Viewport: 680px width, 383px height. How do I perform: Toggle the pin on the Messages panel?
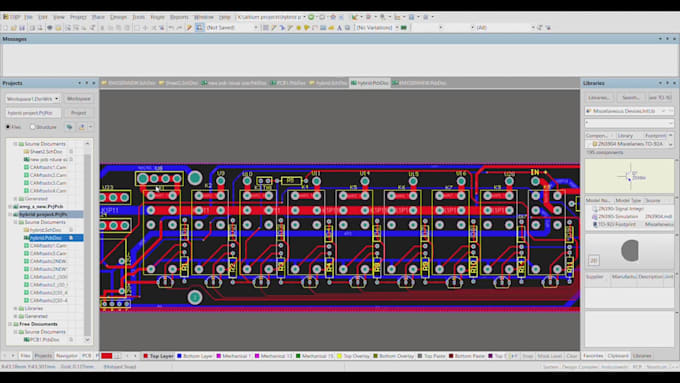click(667, 39)
